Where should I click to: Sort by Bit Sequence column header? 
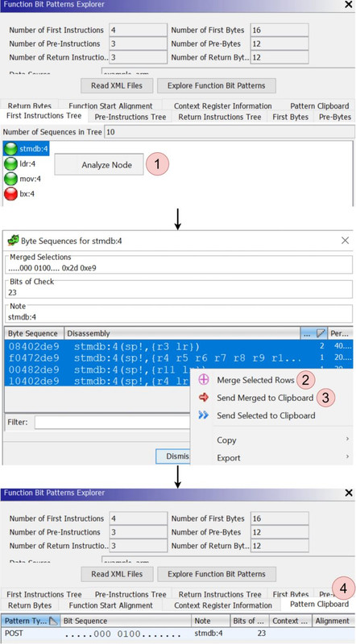point(126,621)
